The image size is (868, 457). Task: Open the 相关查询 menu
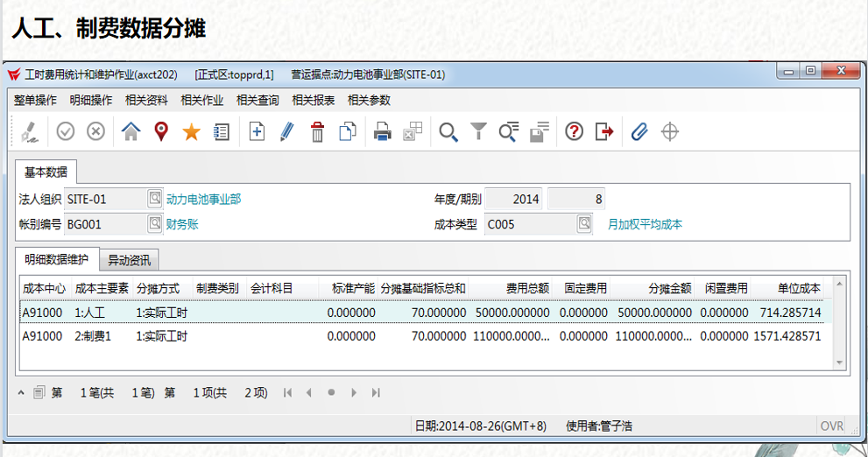[258, 100]
